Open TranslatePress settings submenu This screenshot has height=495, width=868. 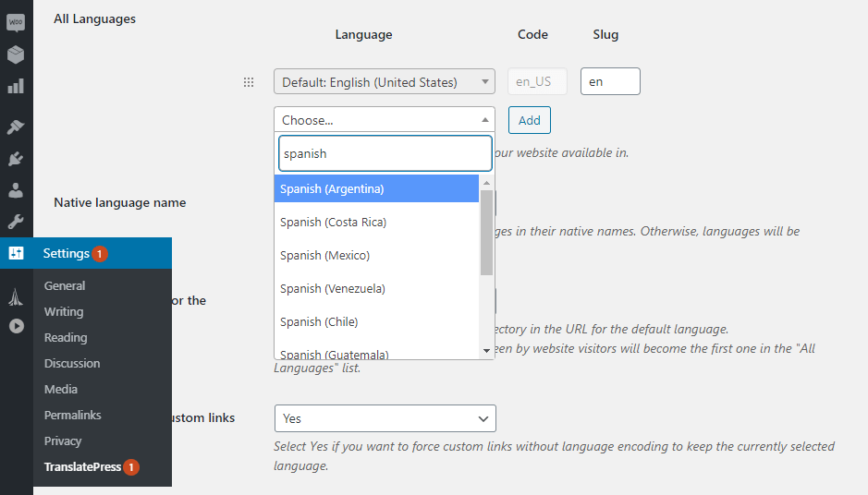(x=82, y=466)
